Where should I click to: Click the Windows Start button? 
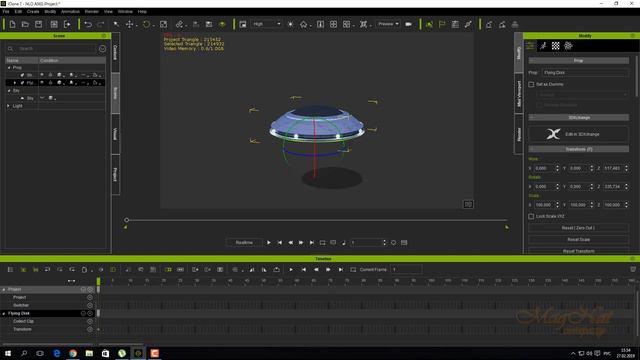pyautogui.click(x=8, y=353)
